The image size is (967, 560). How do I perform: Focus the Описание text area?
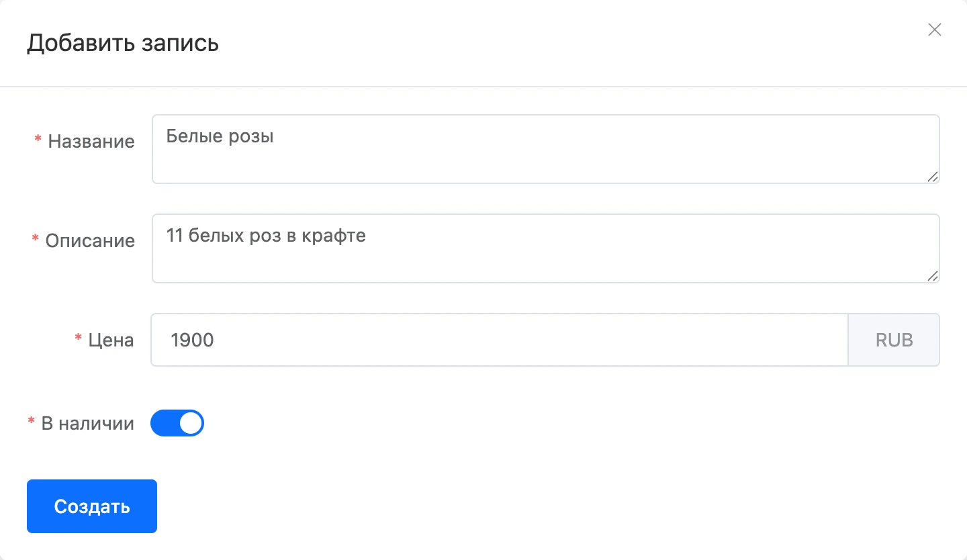tap(545, 248)
